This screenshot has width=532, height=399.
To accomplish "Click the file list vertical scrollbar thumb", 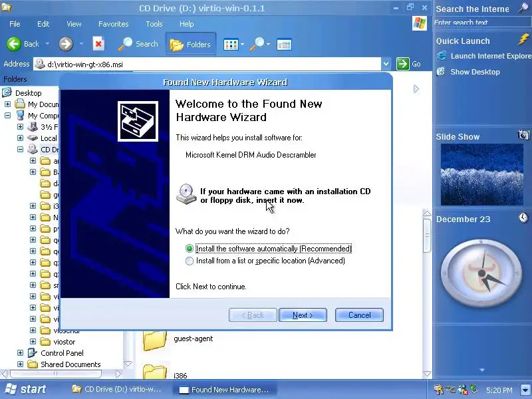I will (427, 235).
